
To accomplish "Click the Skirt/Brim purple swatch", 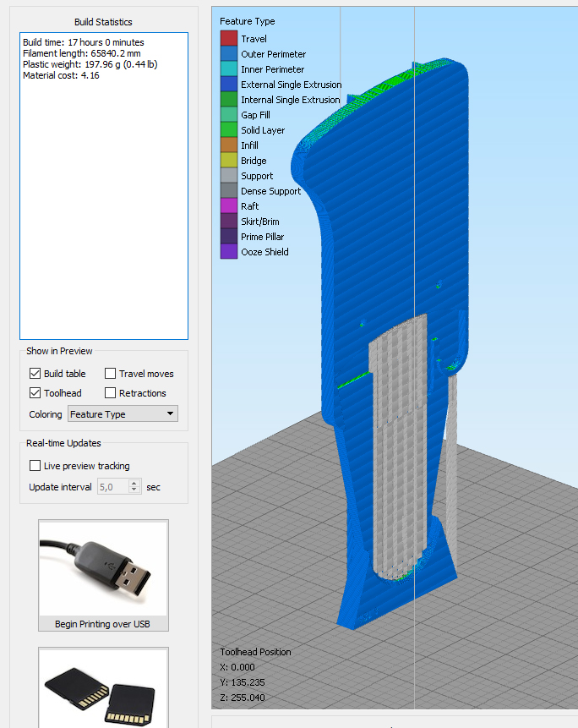I will [229, 222].
